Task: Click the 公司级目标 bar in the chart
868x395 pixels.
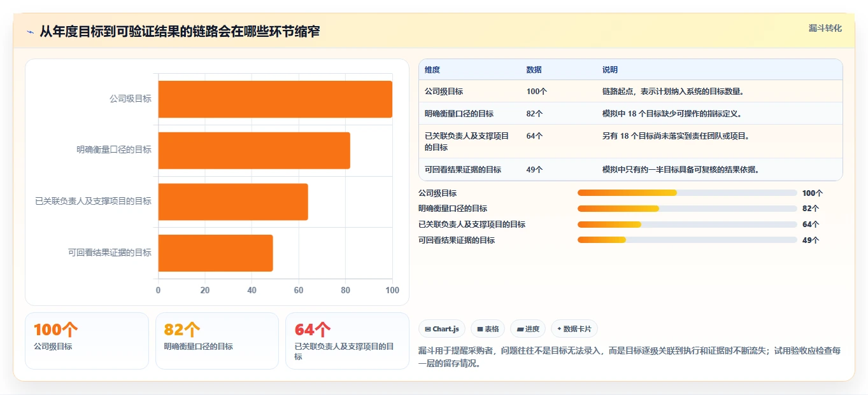Action: (x=275, y=99)
